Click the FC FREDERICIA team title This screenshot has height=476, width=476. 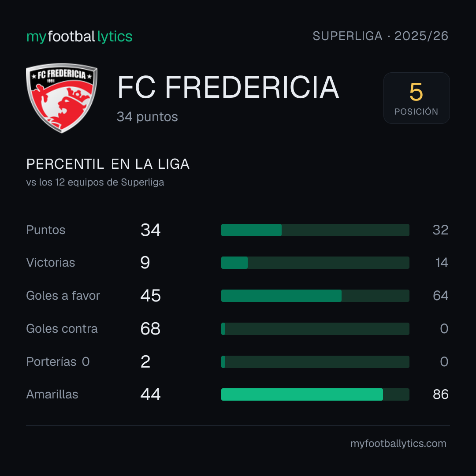tap(228, 87)
